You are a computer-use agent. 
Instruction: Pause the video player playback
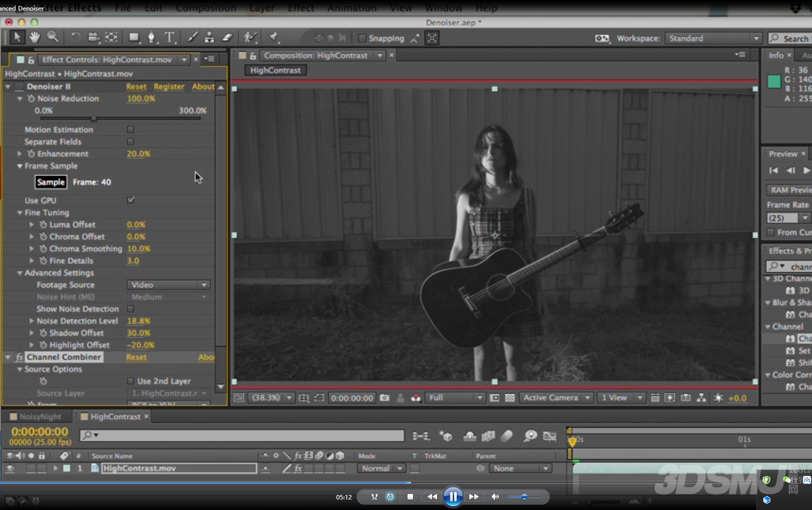tap(453, 496)
